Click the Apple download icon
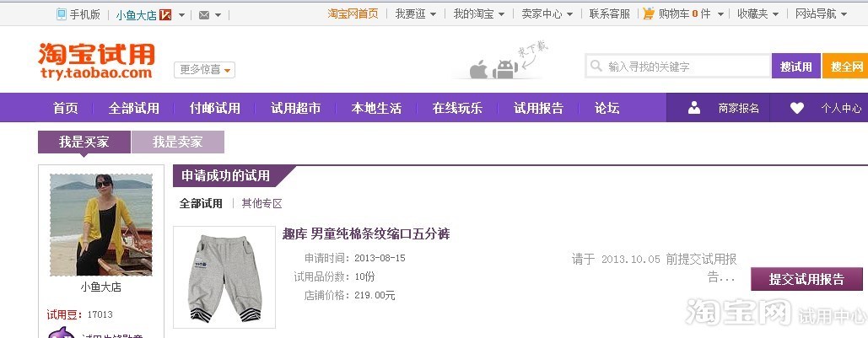 click(x=478, y=70)
